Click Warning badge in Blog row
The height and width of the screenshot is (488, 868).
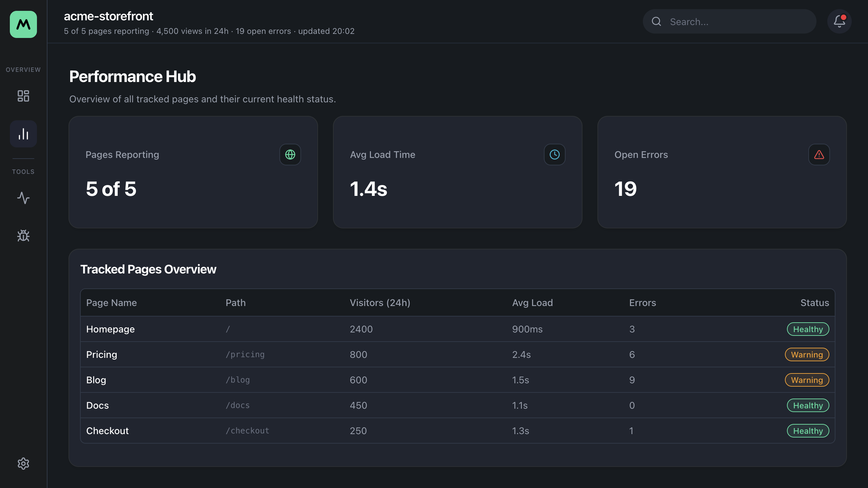807,380
